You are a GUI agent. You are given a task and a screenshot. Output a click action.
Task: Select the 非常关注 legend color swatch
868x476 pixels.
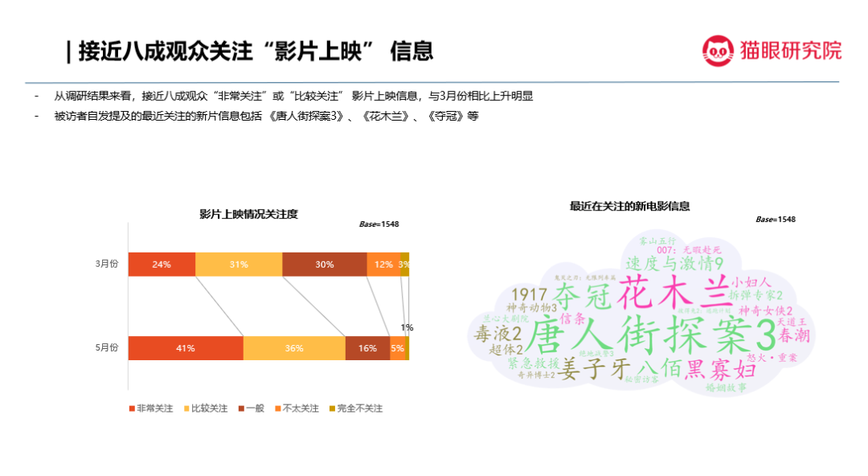132,408
